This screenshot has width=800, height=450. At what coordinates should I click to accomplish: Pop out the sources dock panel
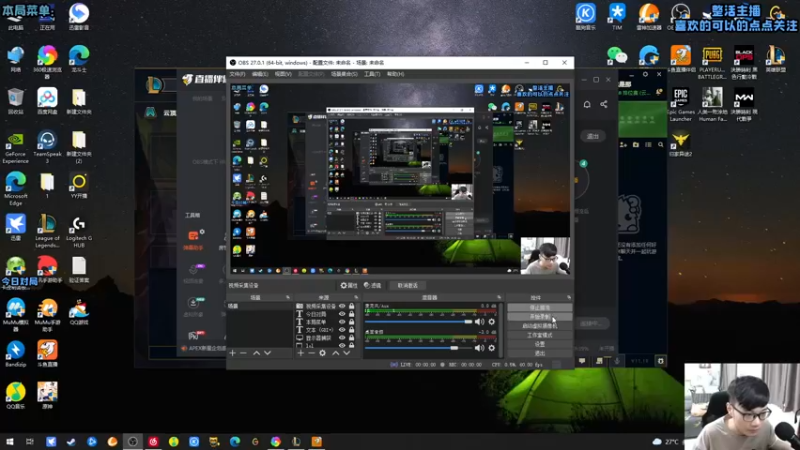click(356, 297)
